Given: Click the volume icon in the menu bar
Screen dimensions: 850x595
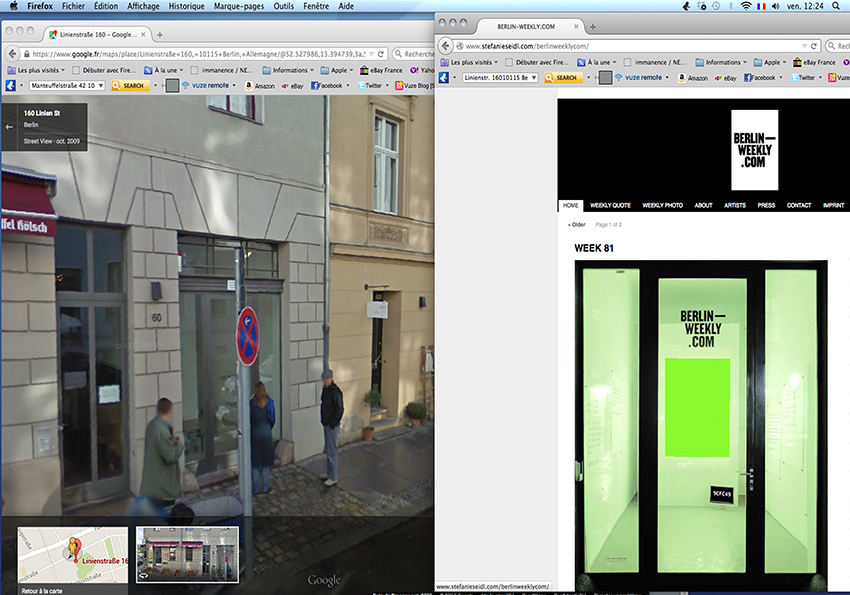Looking at the screenshot, I should click(776, 6).
